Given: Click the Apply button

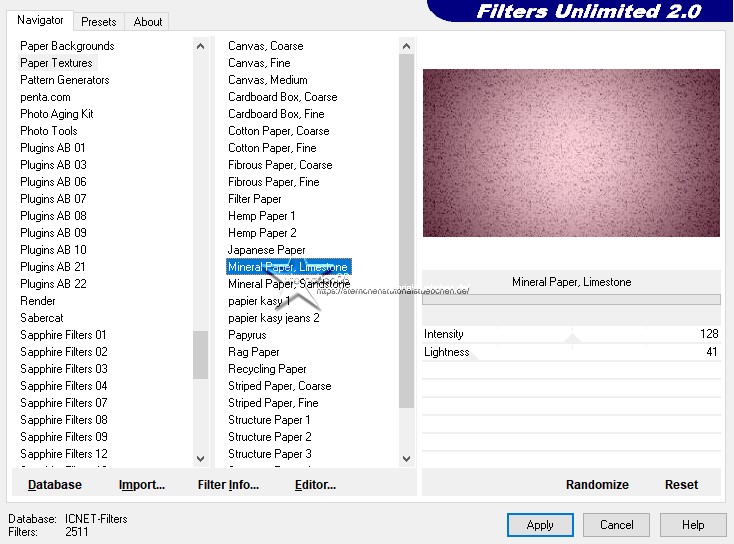Looking at the screenshot, I should click(x=540, y=524).
